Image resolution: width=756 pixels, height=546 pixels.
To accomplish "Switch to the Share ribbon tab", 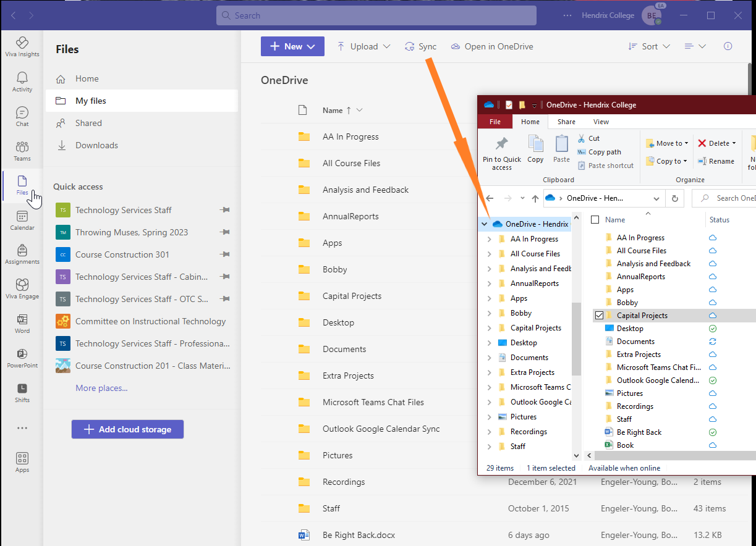I will [566, 122].
